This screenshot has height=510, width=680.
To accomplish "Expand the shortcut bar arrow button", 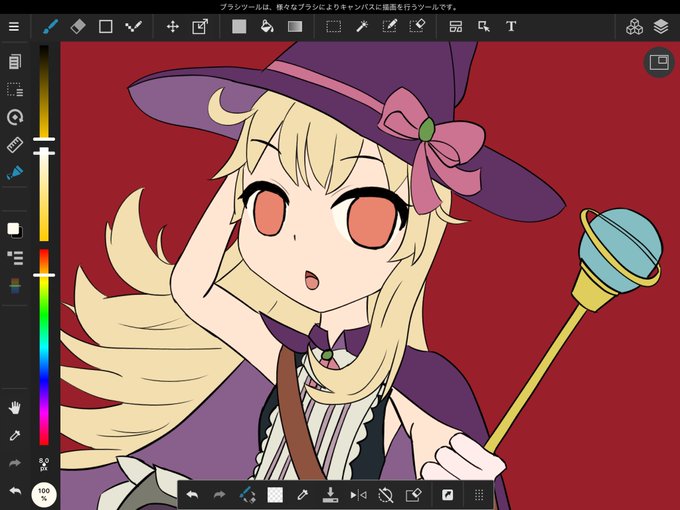I will pyautogui.click(x=447, y=494).
